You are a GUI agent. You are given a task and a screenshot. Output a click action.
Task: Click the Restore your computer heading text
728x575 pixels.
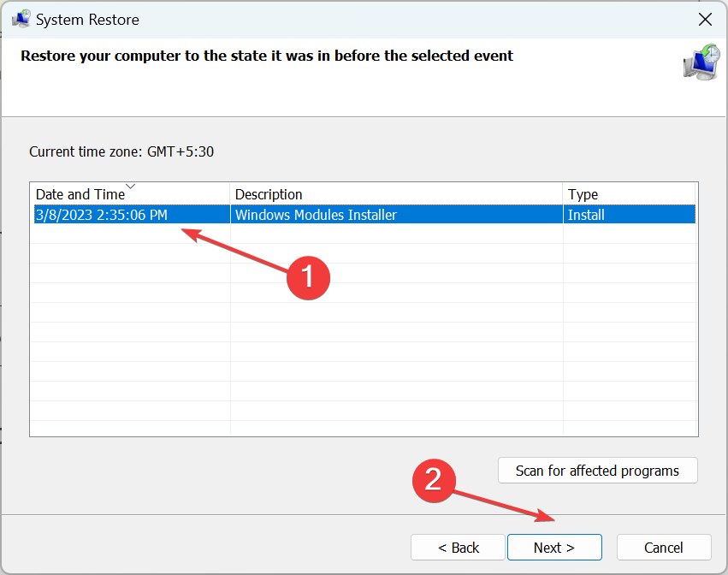pos(267,56)
